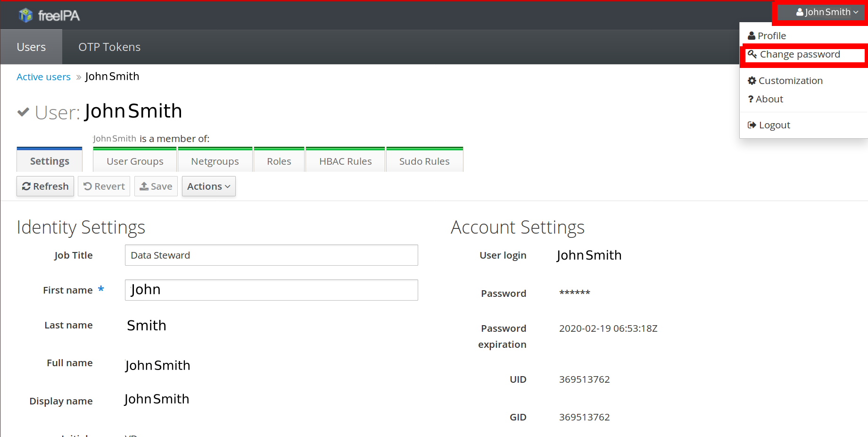Switch to the OTP Tokens tab
The height and width of the screenshot is (437, 868).
coord(109,47)
